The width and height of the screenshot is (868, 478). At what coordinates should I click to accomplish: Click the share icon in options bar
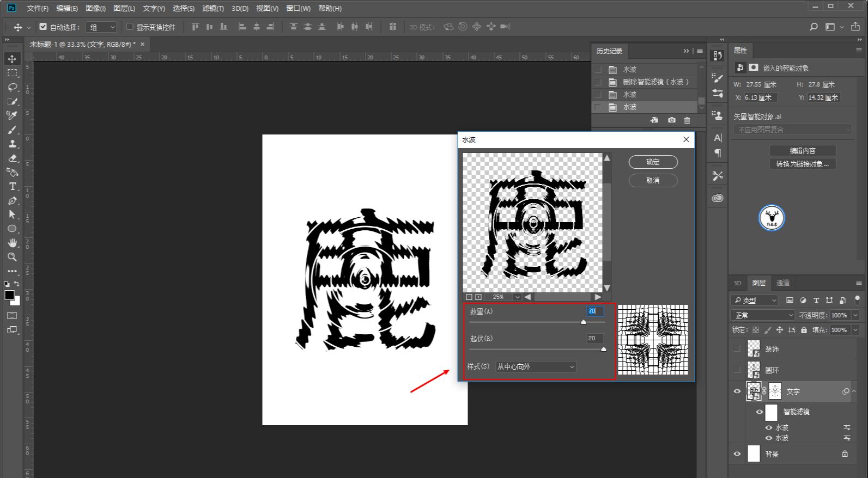click(x=855, y=27)
